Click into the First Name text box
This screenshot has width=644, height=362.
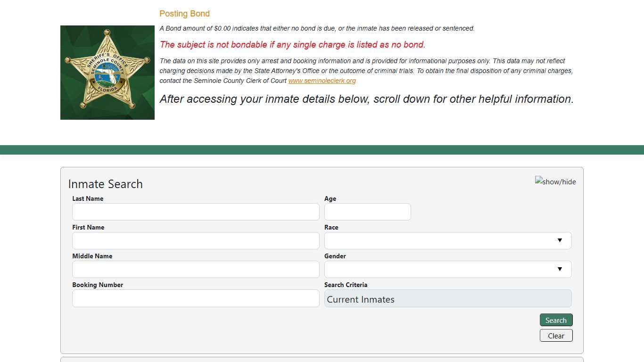pyautogui.click(x=196, y=240)
